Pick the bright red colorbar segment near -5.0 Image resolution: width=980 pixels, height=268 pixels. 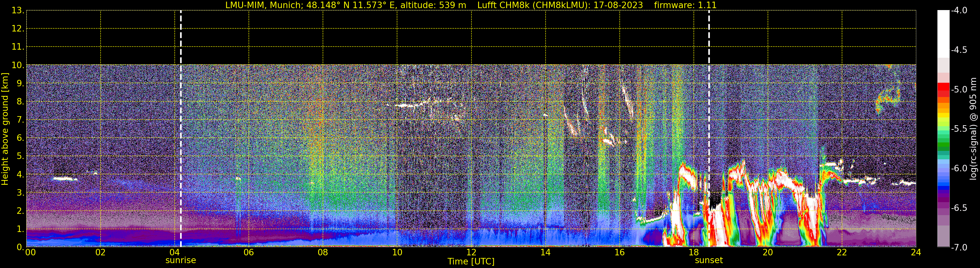click(x=944, y=87)
